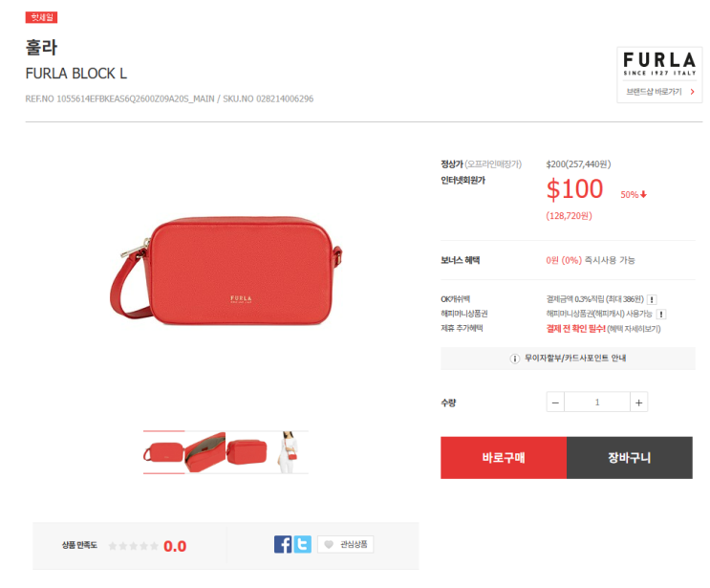The image size is (710, 588).
Task: Select third thumbnail of bag back
Action: 247,452
